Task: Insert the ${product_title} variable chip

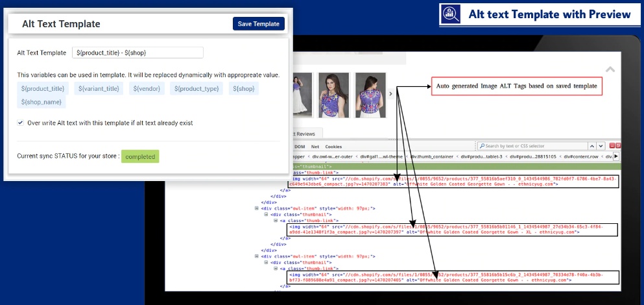Action: click(43, 88)
